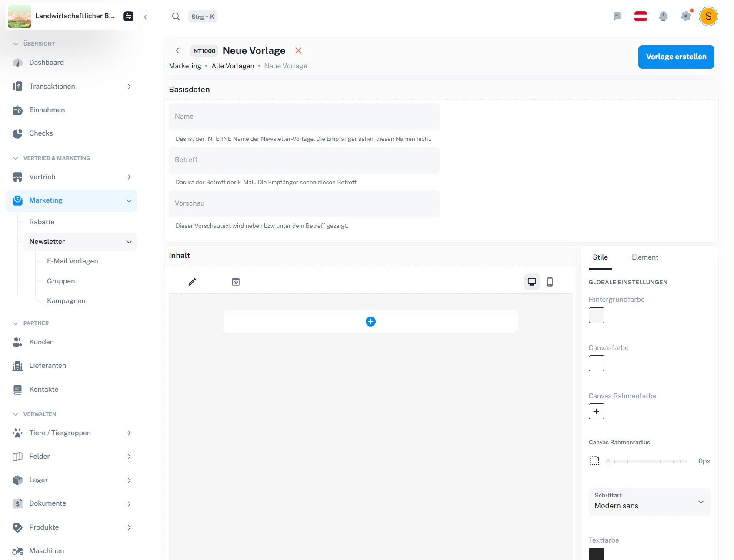Open the Schriftart dropdown showing Modern sans
734x560 pixels.
click(x=649, y=502)
